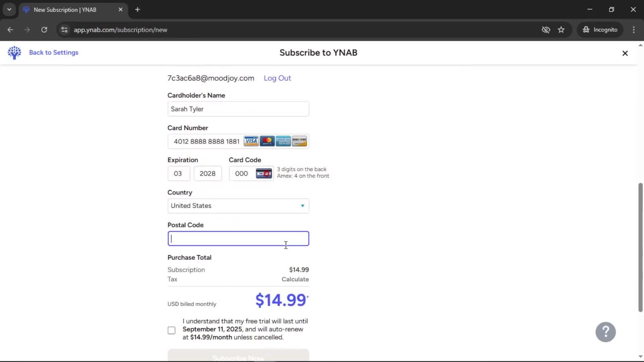Click the expiration year field
This screenshot has width=644, height=362.
click(x=208, y=174)
